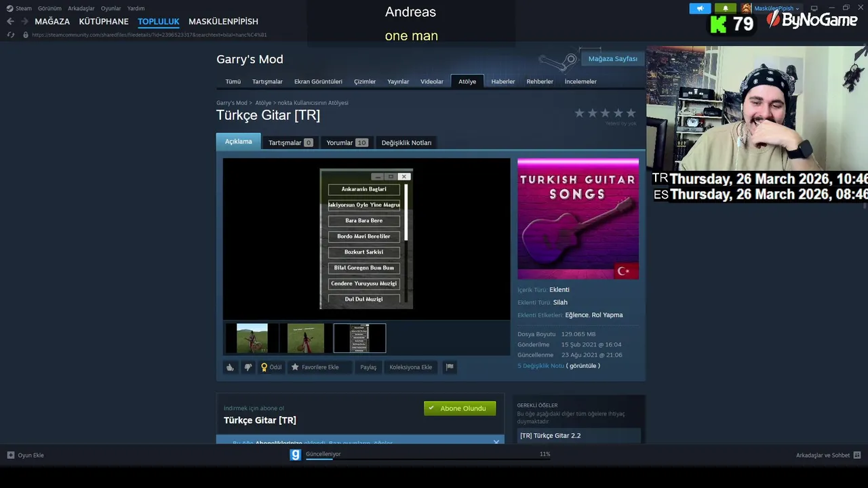
Task: Click nokta Kullanıcısının Atölyesi breadcrumb
Action: (x=313, y=103)
